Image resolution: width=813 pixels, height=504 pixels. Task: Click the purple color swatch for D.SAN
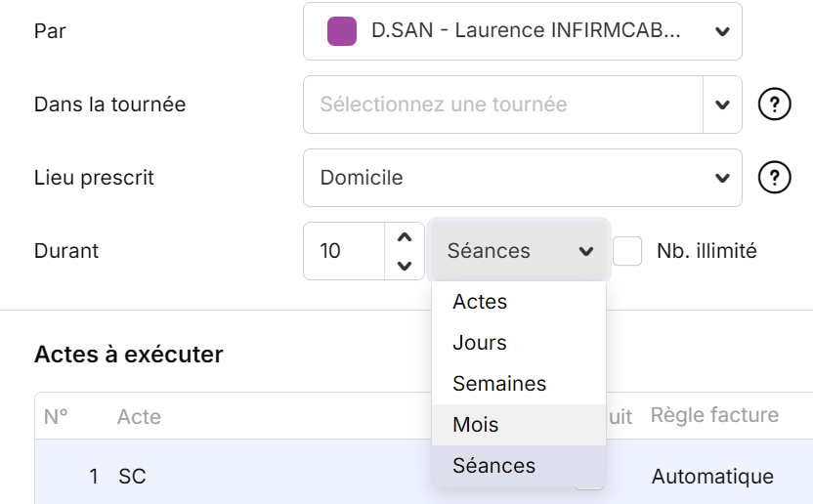[x=341, y=31]
